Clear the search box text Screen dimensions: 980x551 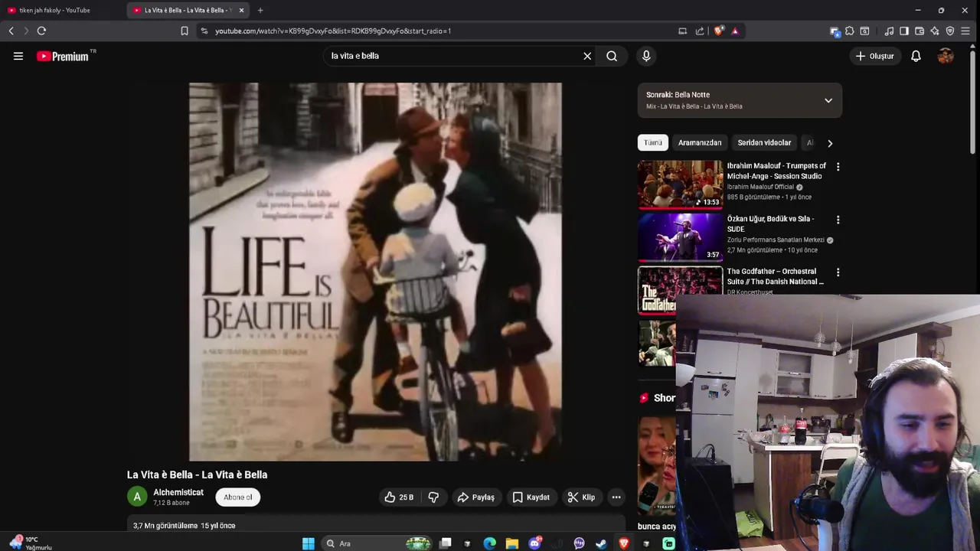point(587,56)
